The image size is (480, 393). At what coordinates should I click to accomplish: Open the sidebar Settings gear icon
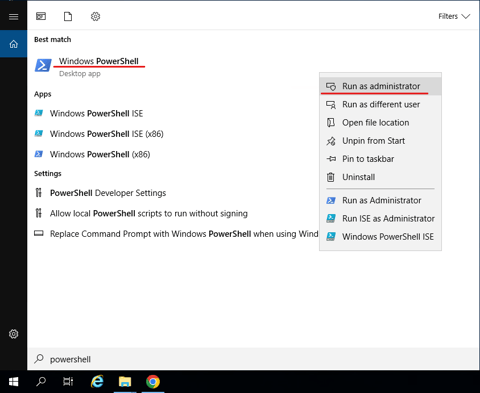tap(13, 334)
